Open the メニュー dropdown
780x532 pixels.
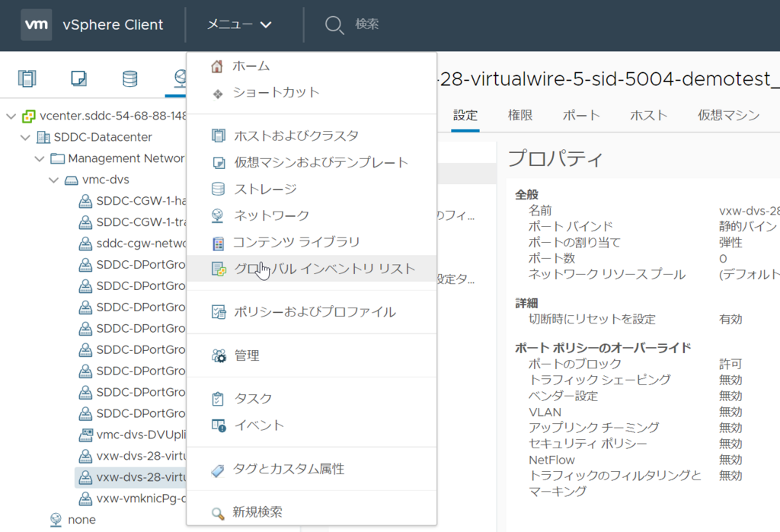[x=239, y=25]
